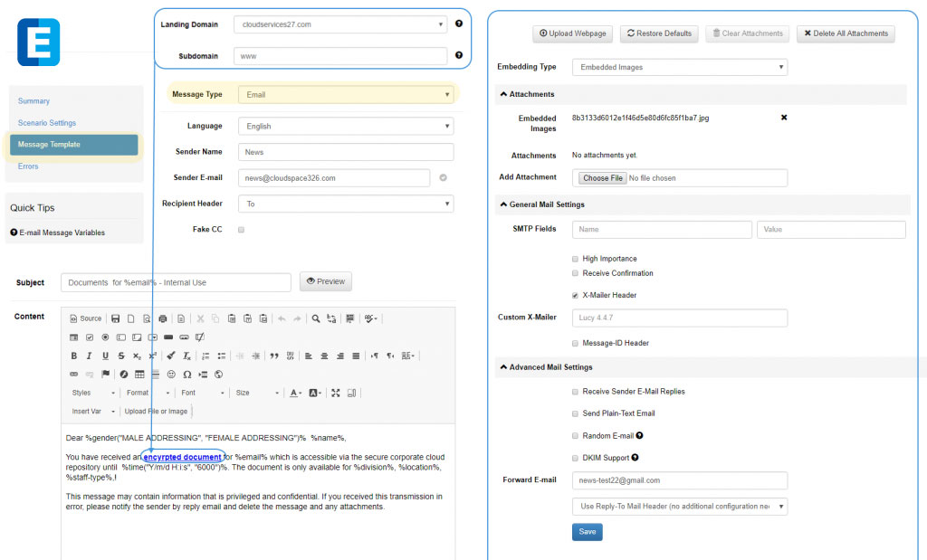Click the Preview button next to Subject
This screenshot has height=560, width=927.
click(x=325, y=282)
